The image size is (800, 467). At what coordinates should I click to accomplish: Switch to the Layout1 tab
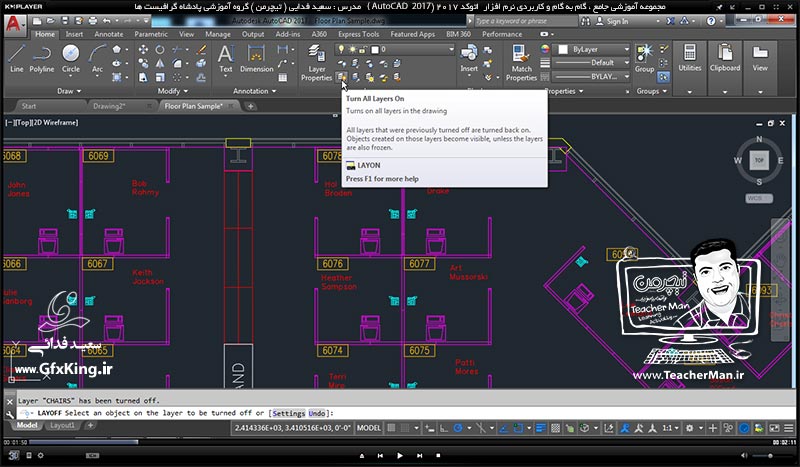(62, 425)
